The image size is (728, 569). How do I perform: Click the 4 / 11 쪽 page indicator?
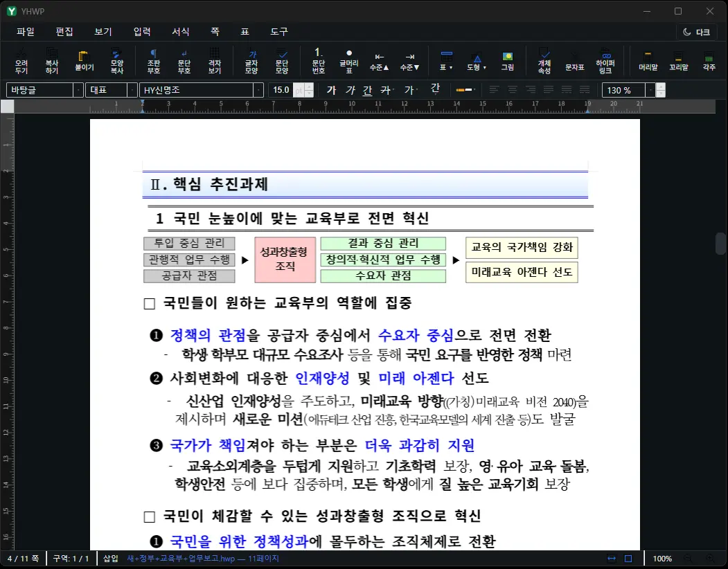click(x=24, y=559)
